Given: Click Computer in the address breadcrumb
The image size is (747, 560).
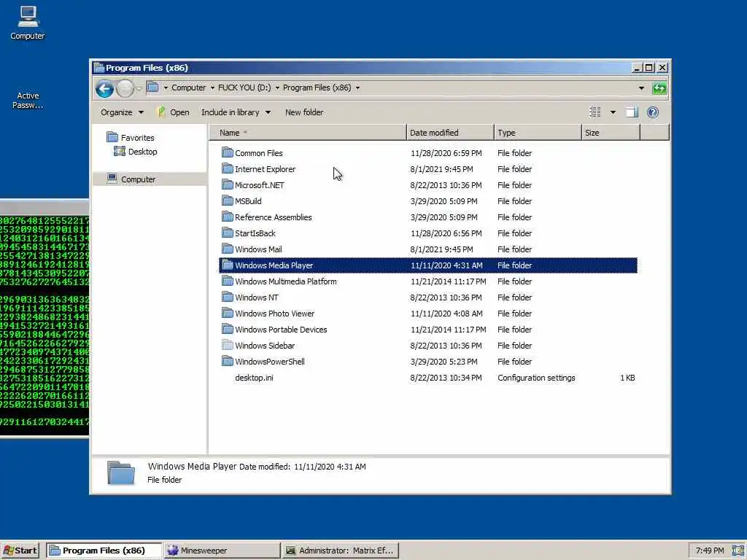Looking at the screenshot, I should tap(189, 87).
